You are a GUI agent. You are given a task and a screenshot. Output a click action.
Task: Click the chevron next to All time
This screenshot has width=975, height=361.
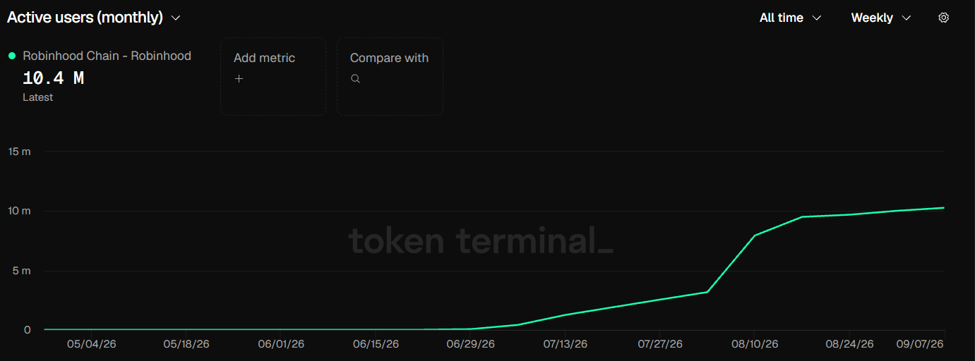[816, 18]
